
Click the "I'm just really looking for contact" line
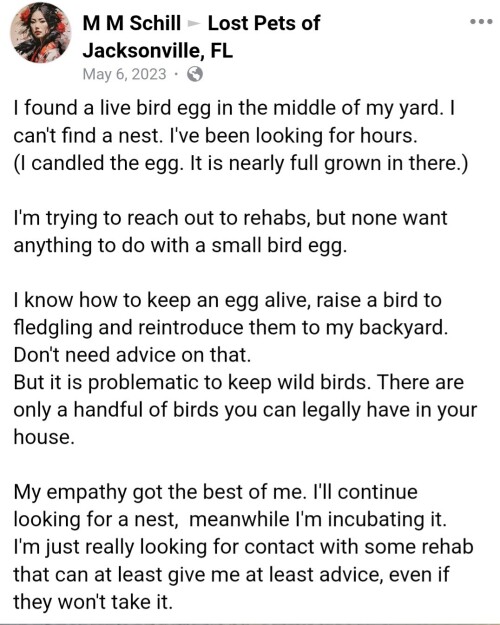(243, 547)
